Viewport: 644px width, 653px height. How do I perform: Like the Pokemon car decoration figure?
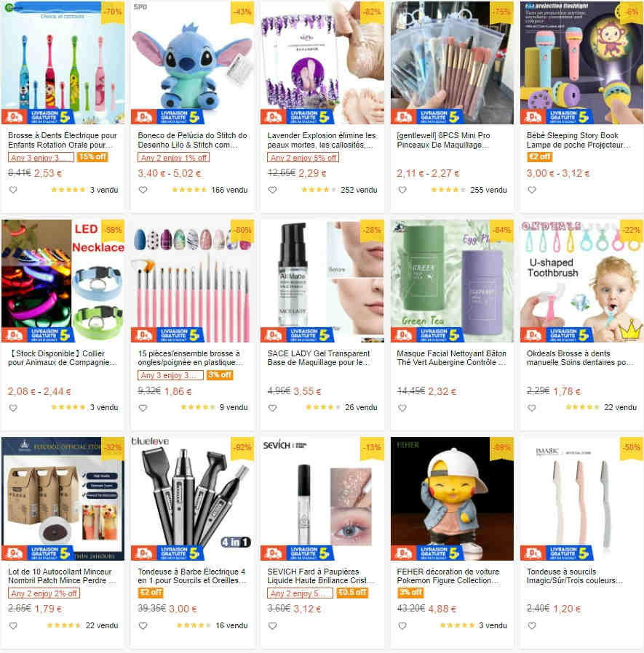[402, 625]
